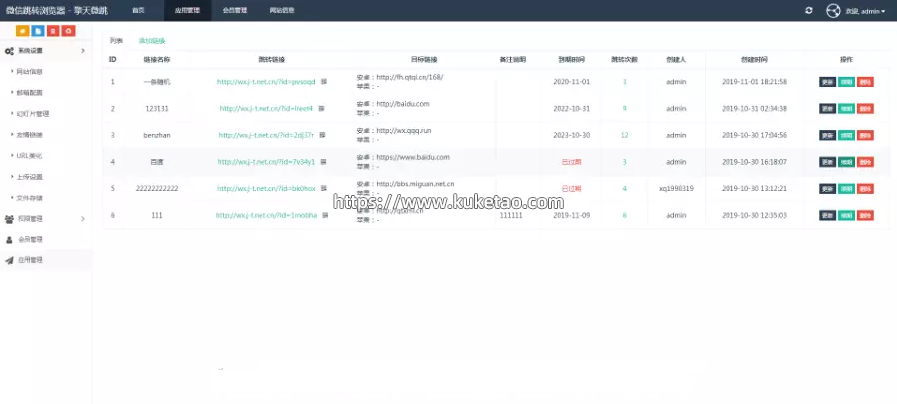Click the paper plane icon for 应用管理
Viewport: 897px width, 404px height.
click(9, 260)
